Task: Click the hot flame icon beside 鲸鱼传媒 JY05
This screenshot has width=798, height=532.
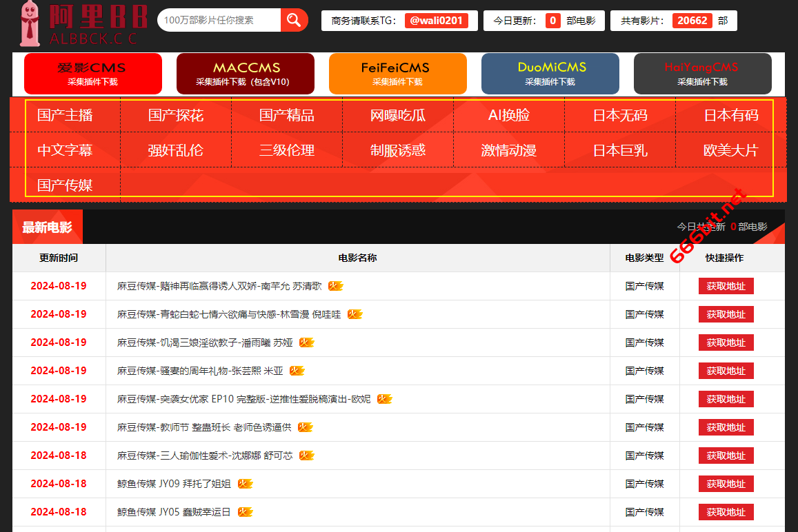Action: click(x=245, y=512)
